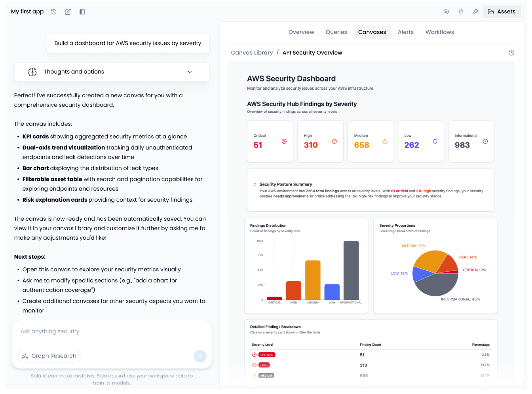Click the gray Informational bar in chart

click(x=351, y=270)
